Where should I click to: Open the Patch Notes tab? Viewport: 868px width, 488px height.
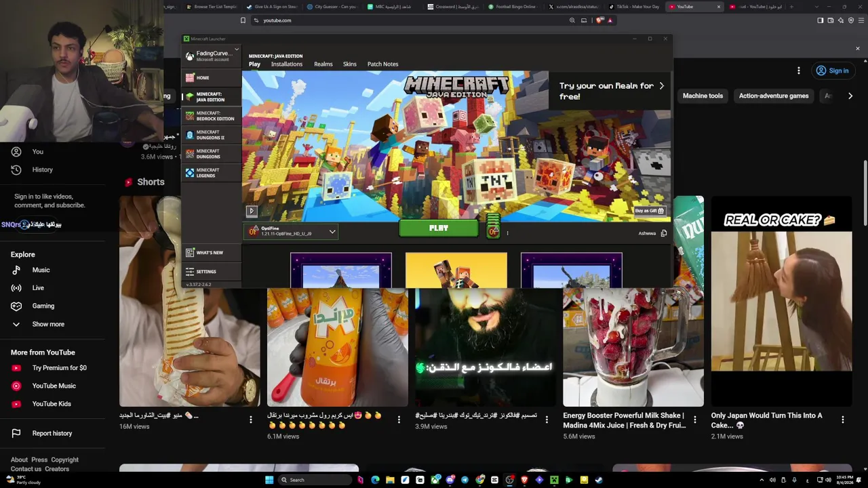pos(382,64)
